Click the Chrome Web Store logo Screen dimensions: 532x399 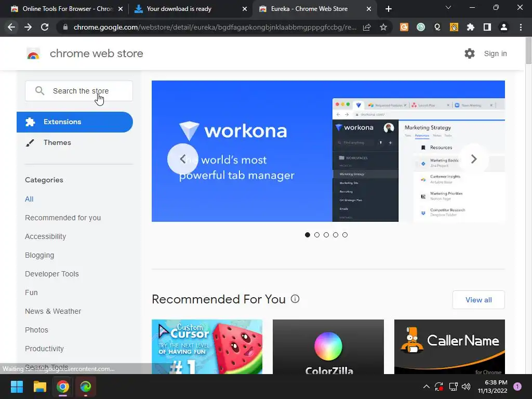click(x=33, y=54)
